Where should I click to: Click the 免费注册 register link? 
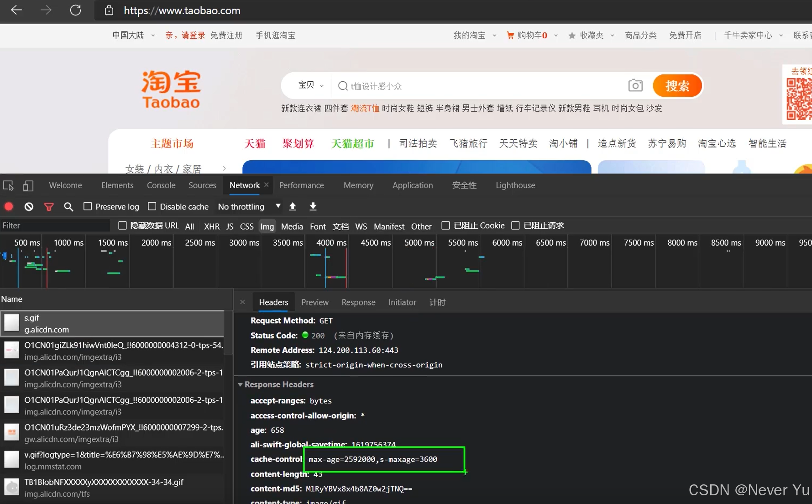[x=226, y=35]
